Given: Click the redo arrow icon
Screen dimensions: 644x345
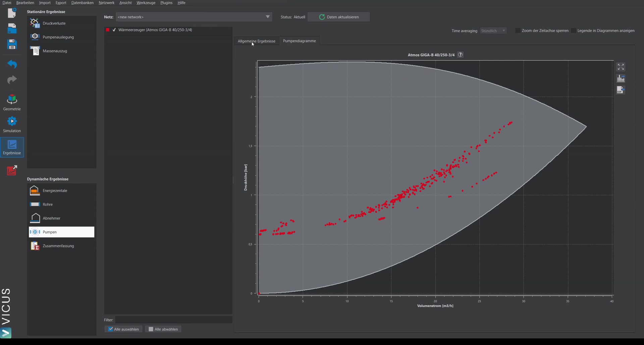Looking at the screenshot, I should [x=12, y=80].
